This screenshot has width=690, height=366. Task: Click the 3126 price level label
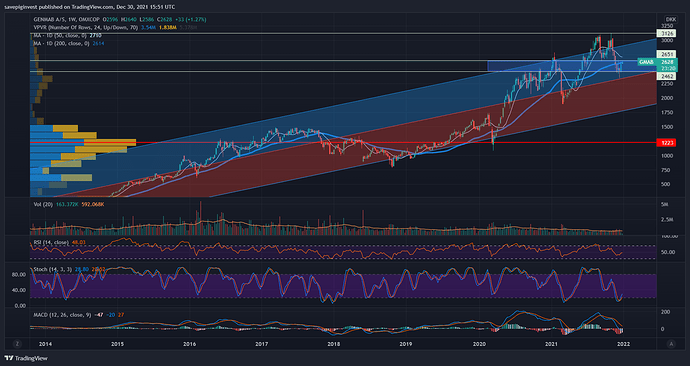666,33
